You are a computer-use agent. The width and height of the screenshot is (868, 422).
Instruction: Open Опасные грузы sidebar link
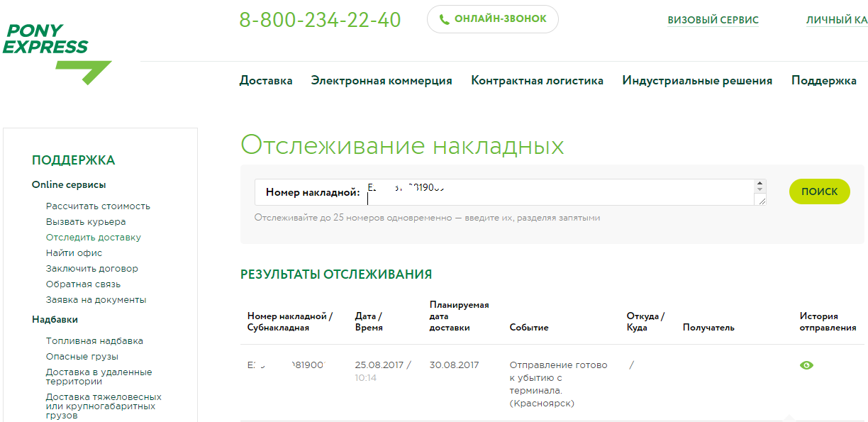tap(82, 357)
